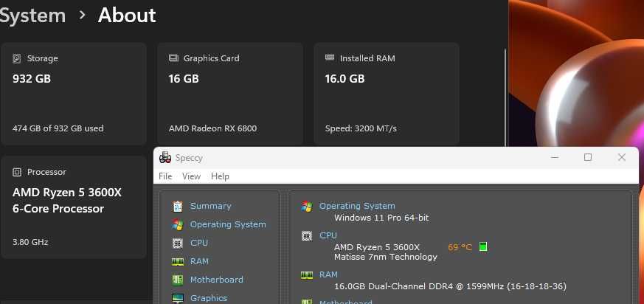The image size is (644, 304).
Task: Click the Processor chip icon in Settings card
Action: tap(17, 172)
